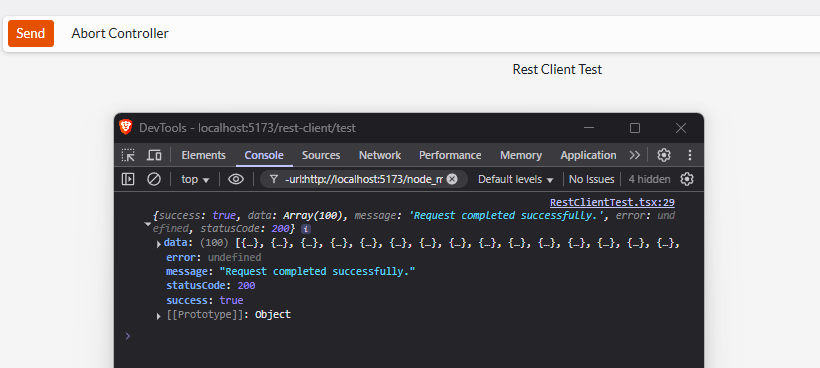Show the console sidebar panel icon

(128, 179)
